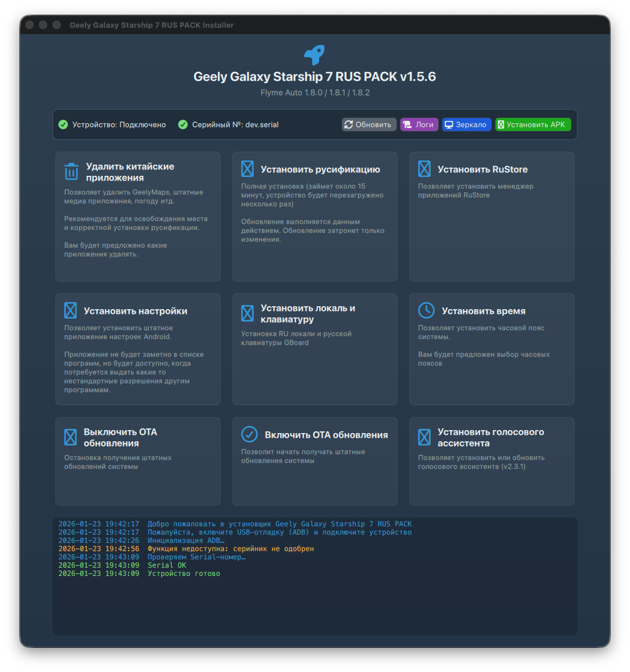Click the icon beside Выключить OTA обновления
Viewport: 630px width, 672px height.
coord(71,437)
